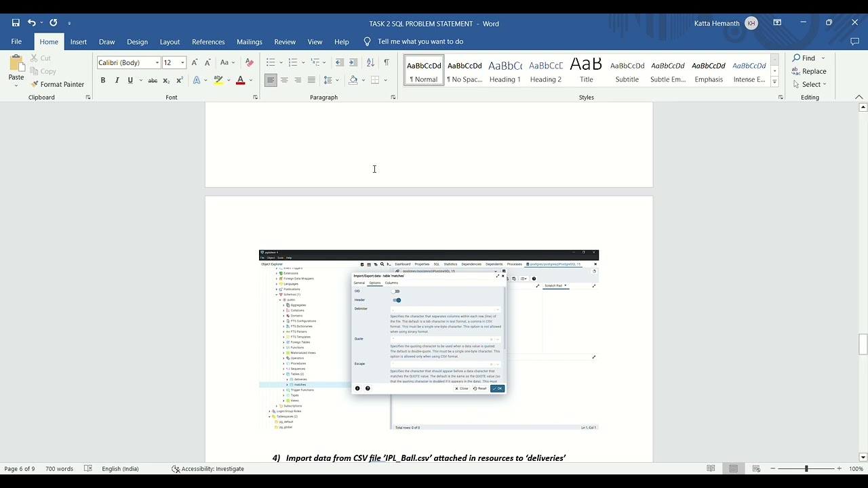Apply the Heading 1 style
This screenshot has height=488, width=868.
click(505, 70)
